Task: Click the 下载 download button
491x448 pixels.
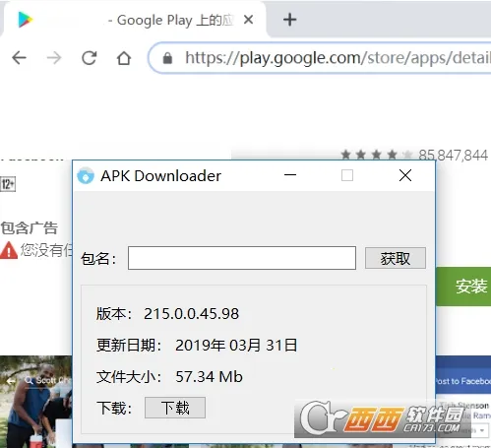Action: pyautogui.click(x=175, y=408)
